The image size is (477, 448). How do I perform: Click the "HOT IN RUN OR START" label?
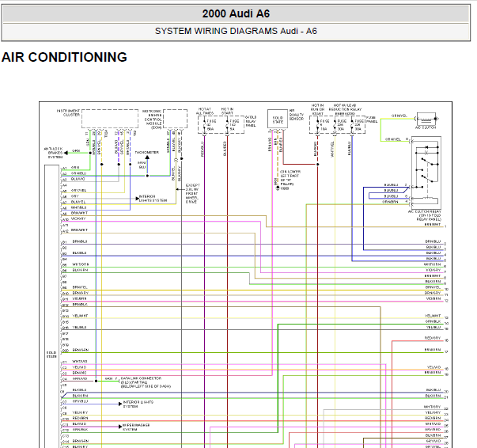[317, 109]
